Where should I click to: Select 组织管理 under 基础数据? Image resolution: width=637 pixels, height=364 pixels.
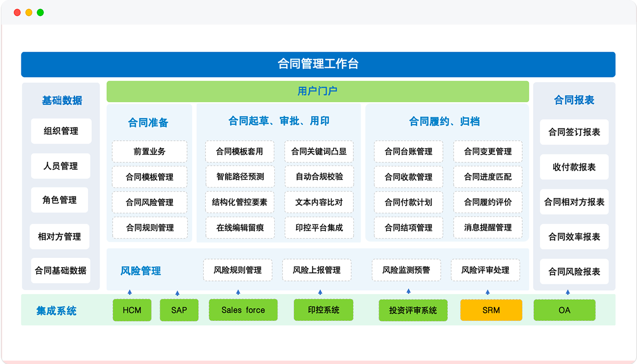pyautogui.click(x=61, y=131)
